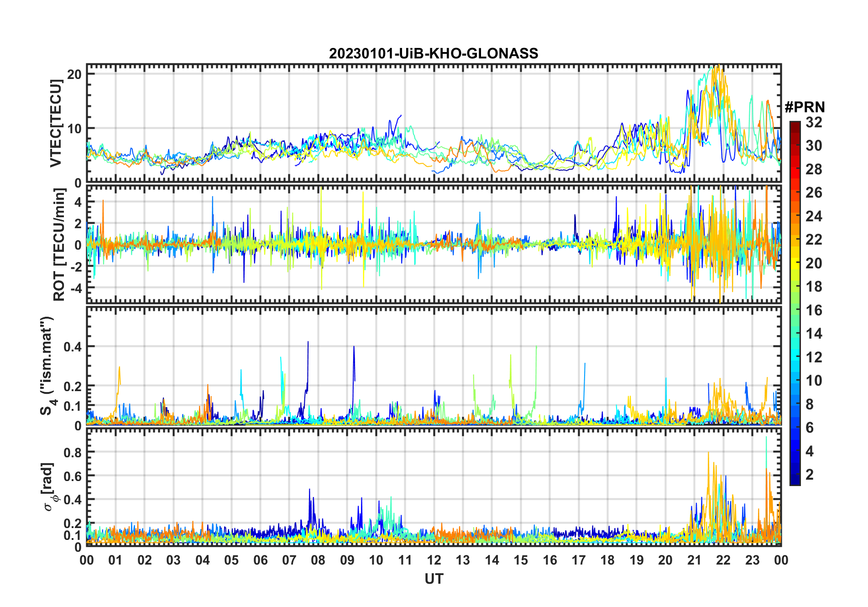Select the orange colorbar region near 24
The image size is (868, 607).
(795, 216)
